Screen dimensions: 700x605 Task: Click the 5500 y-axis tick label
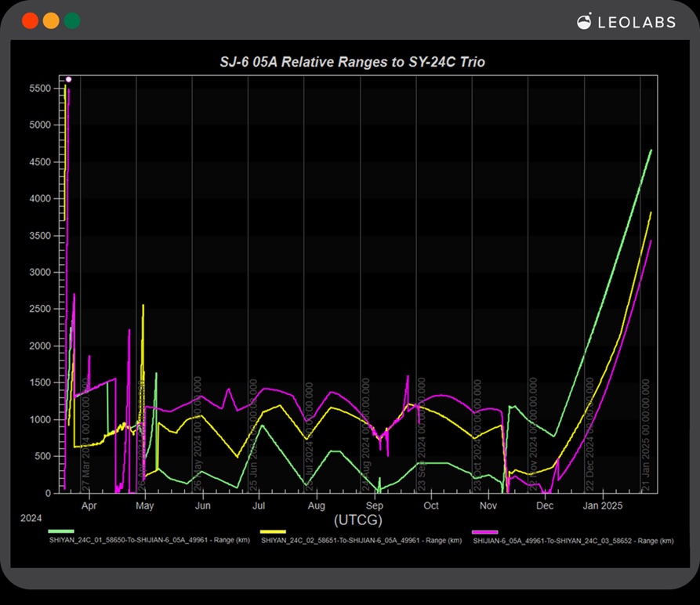[x=40, y=89]
